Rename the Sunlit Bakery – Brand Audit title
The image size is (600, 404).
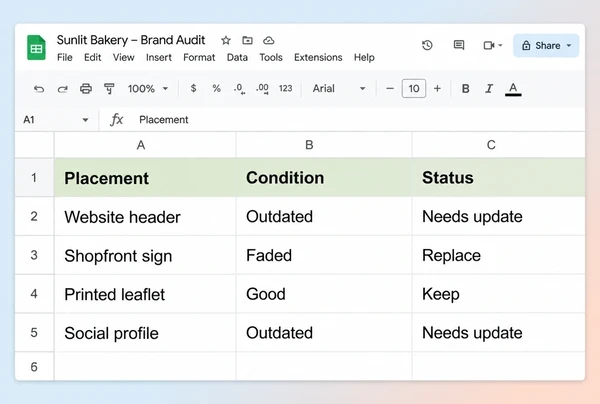[x=131, y=40]
